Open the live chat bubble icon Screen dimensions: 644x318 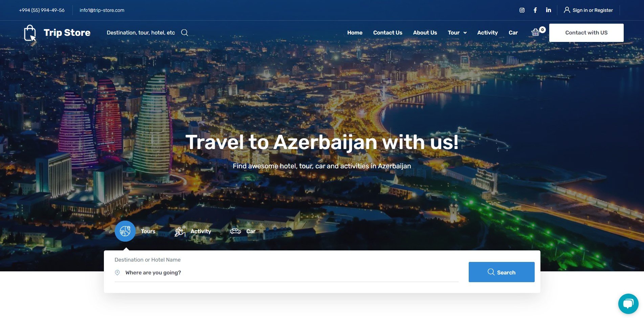point(628,303)
